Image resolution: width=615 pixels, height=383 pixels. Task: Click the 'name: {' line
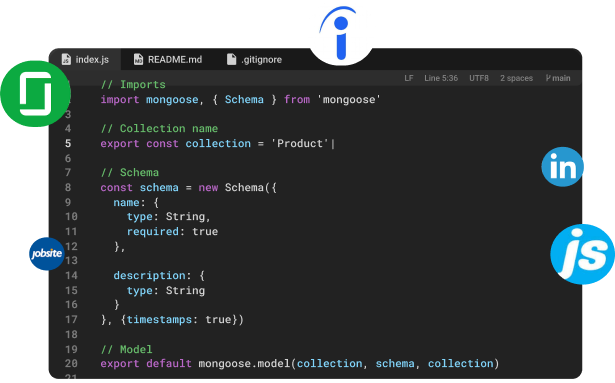pos(136,202)
